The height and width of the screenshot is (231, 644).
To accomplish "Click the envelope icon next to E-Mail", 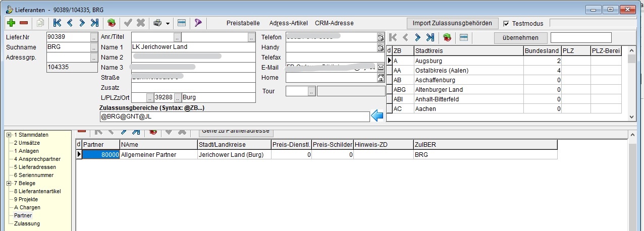I will (381, 68).
